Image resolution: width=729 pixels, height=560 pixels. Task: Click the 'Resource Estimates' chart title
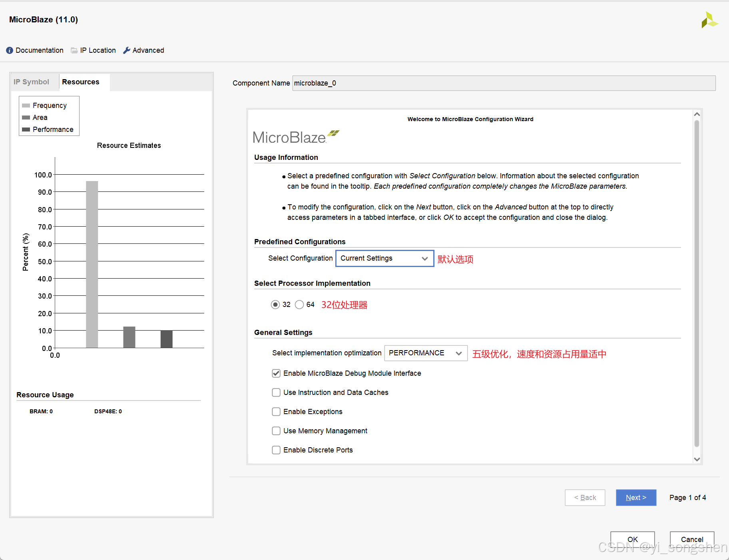click(x=129, y=145)
